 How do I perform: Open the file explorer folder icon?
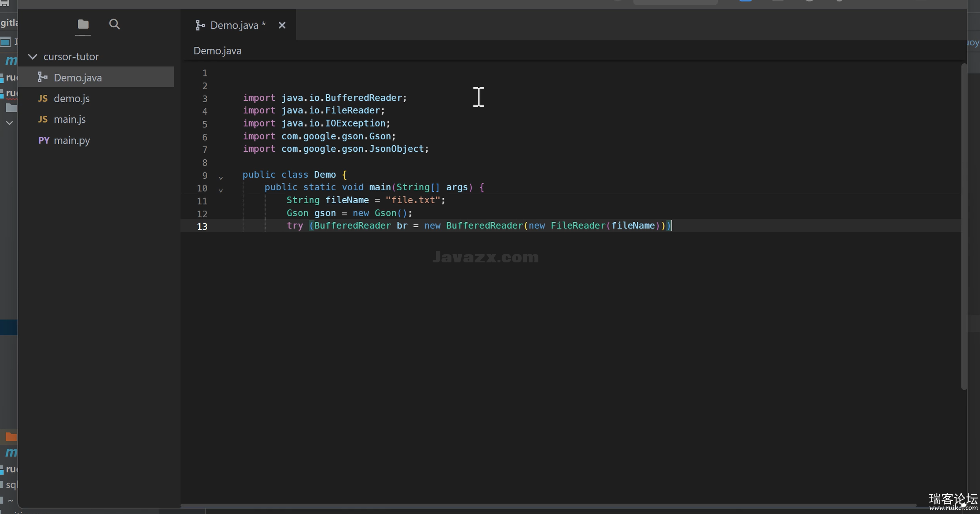83,24
